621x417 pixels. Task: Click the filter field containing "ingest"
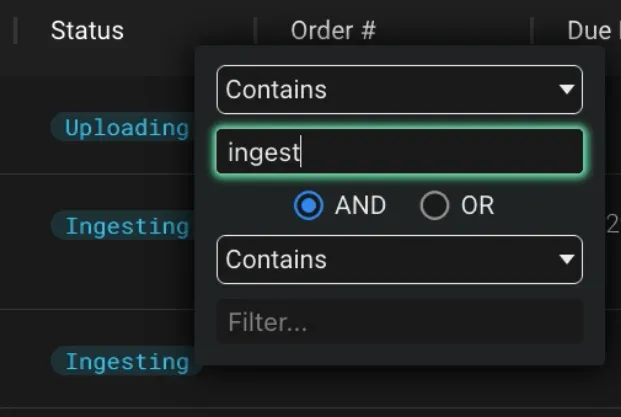399,152
